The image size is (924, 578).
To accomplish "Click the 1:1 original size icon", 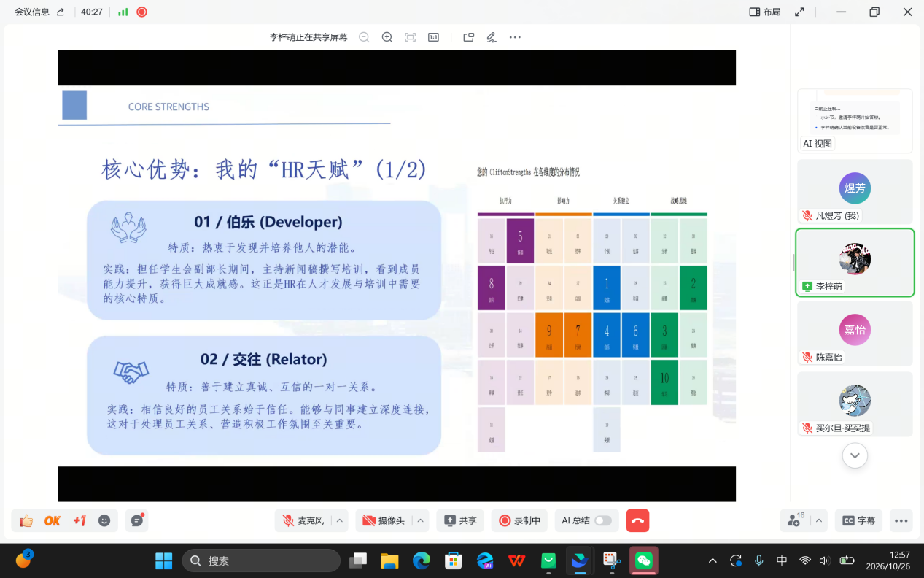I will click(433, 37).
